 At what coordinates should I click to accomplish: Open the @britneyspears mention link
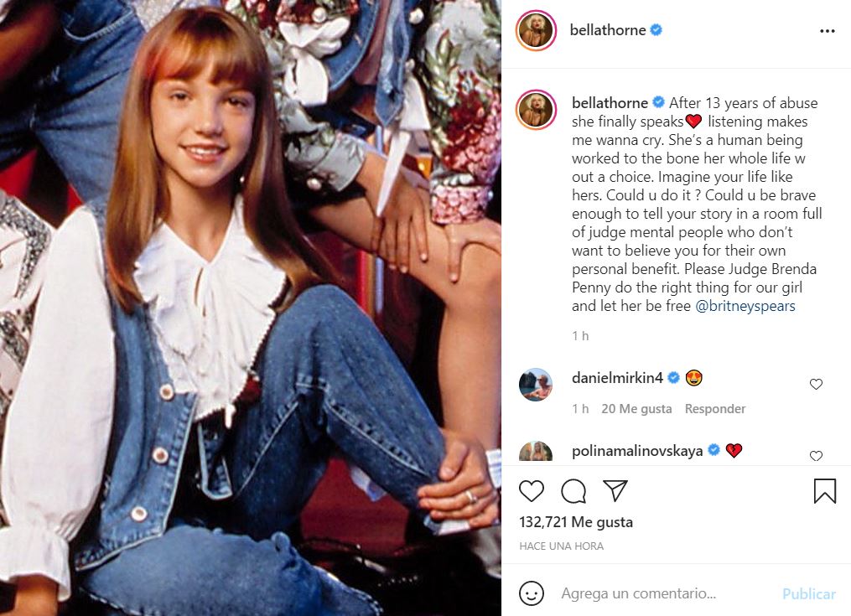click(x=745, y=306)
